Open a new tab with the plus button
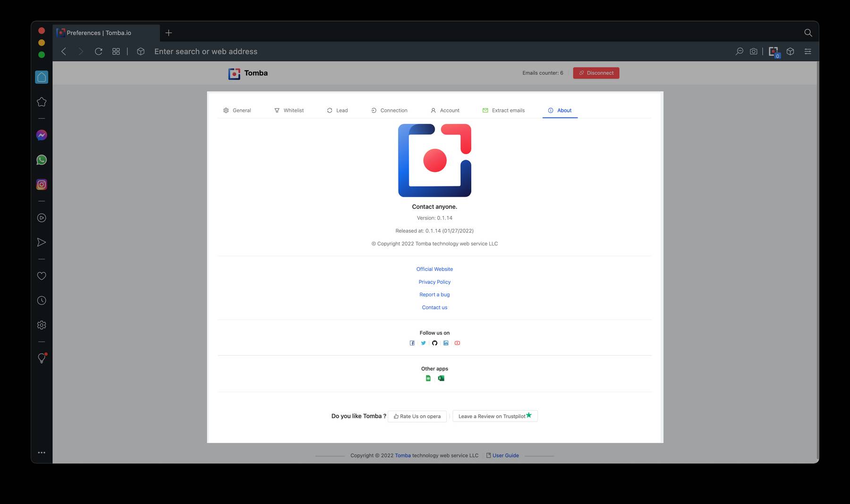Image resolution: width=850 pixels, height=504 pixels. 169,33
